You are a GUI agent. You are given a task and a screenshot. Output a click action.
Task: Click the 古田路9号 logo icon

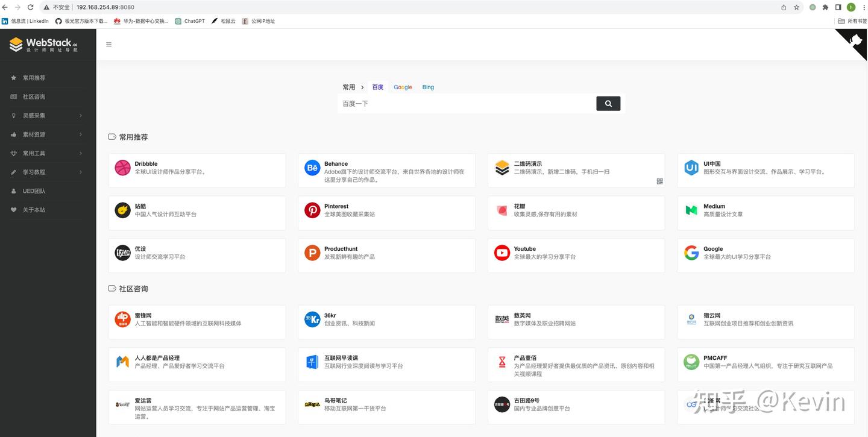pos(502,404)
